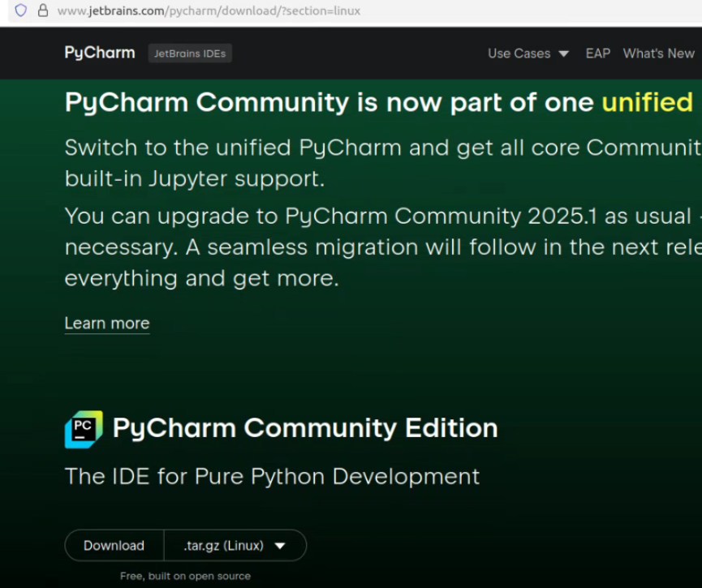Expand the Use Cases menu
702x588 pixels.
pos(528,54)
